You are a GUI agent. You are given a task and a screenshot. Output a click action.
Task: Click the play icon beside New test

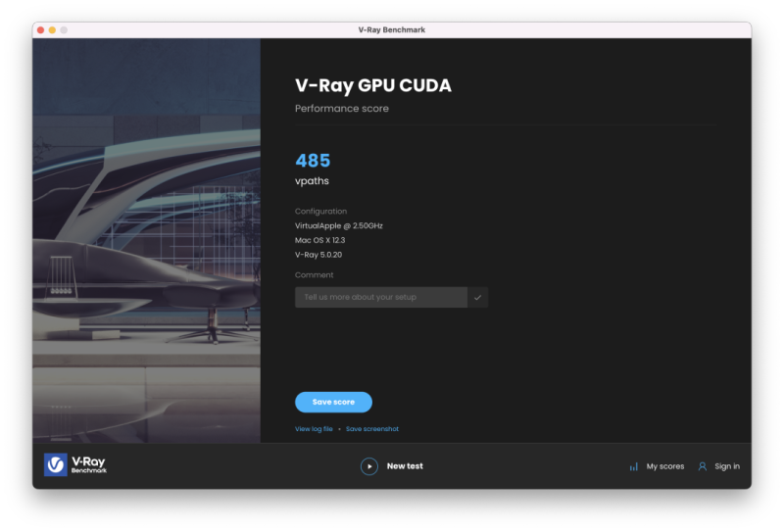click(369, 466)
